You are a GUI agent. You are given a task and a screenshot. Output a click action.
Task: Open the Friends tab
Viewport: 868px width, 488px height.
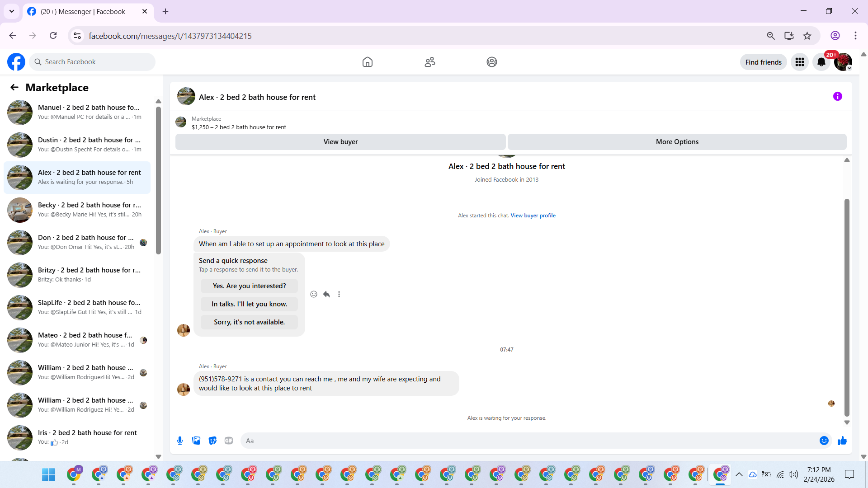[429, 62]
